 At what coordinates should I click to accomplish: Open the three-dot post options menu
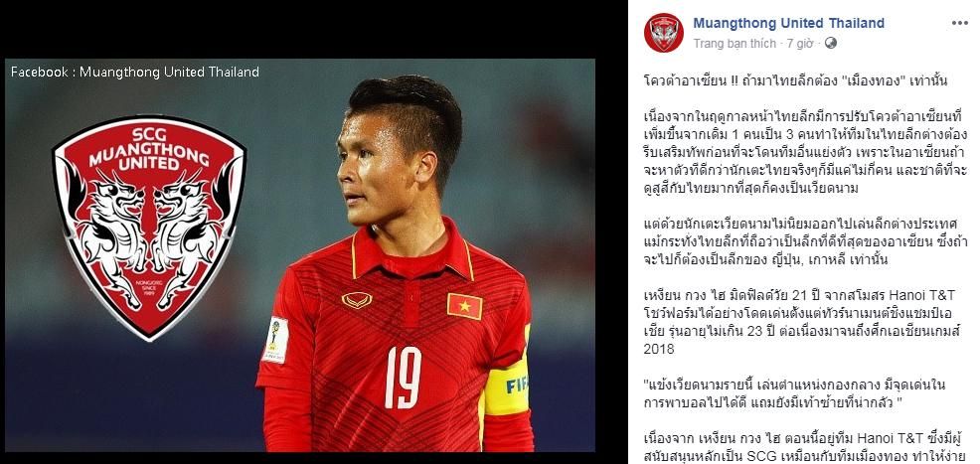tap(959, 23)
